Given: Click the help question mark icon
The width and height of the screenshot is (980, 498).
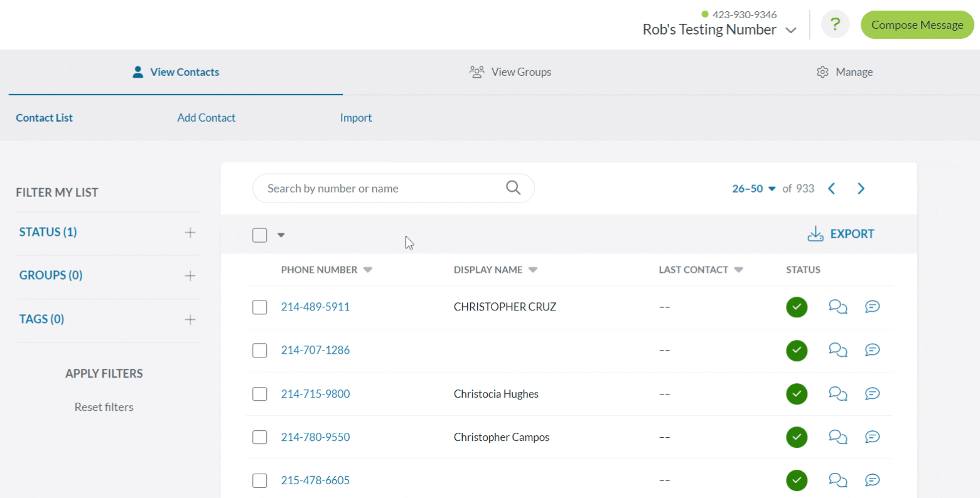Looking at the screenshot, I should pyautogui.click(x=835, y=24).
